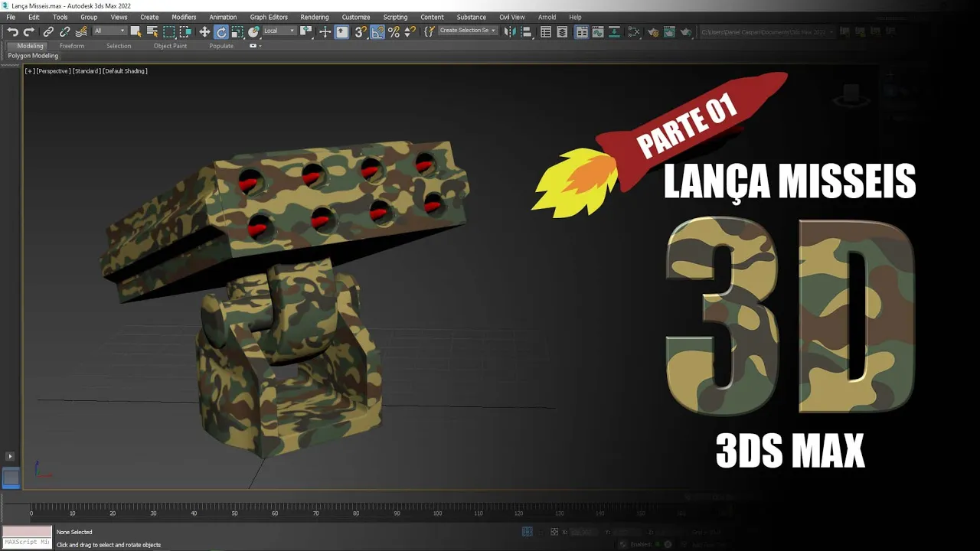
Task: Open the Graph Editors menu
Action: (269, 17)
